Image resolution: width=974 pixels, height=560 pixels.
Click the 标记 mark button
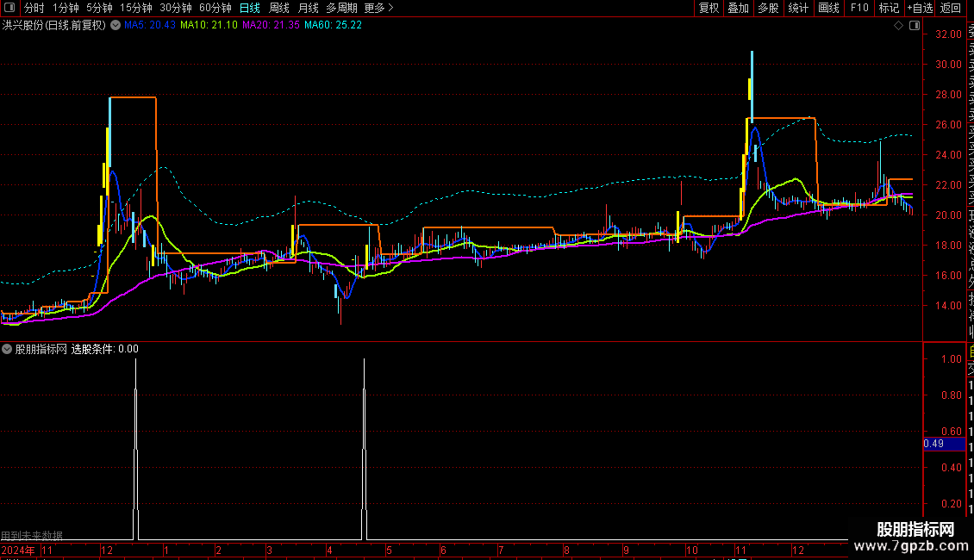(889, 8)
